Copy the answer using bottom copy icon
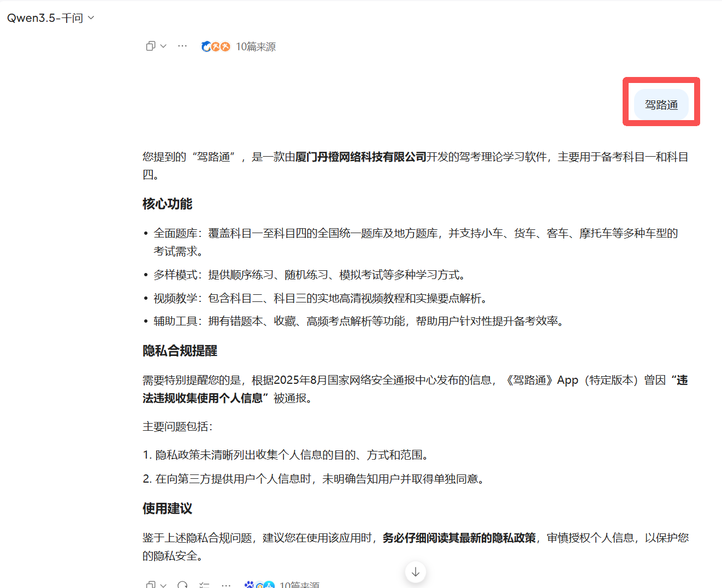The height and width of the screenshot is (588, 722). click(151, 585)
